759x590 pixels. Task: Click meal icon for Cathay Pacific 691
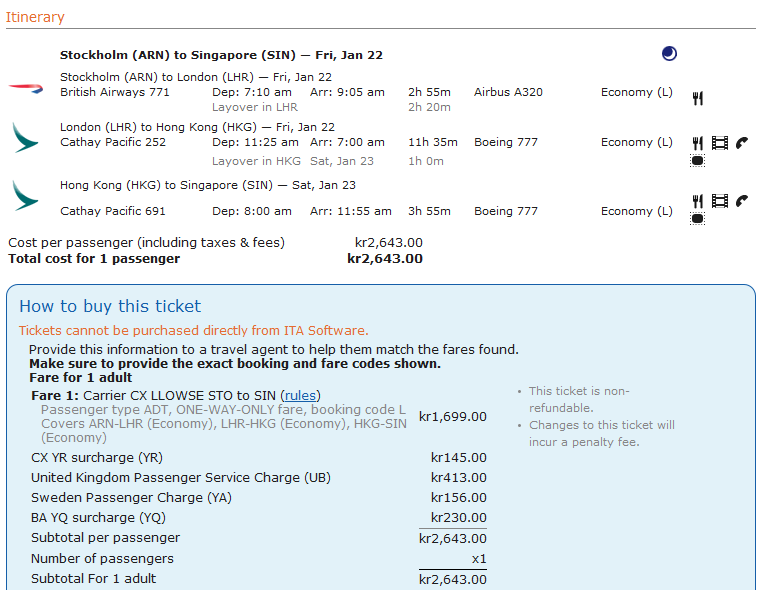pos(698,201)
